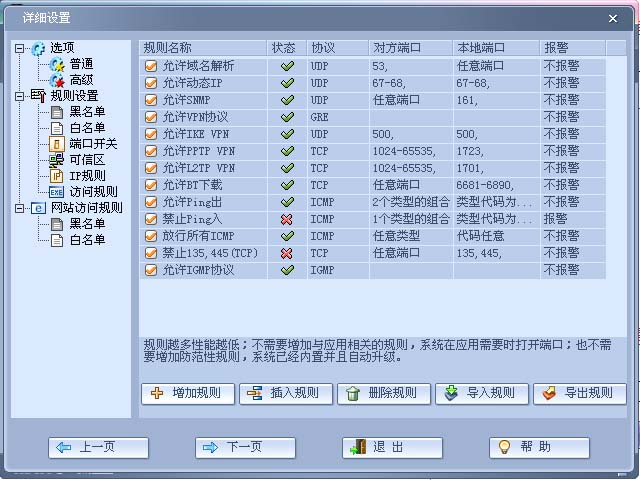The image size is (640, 480).
Task: Sort by 规则名称 column header
Action: (203, 48)
